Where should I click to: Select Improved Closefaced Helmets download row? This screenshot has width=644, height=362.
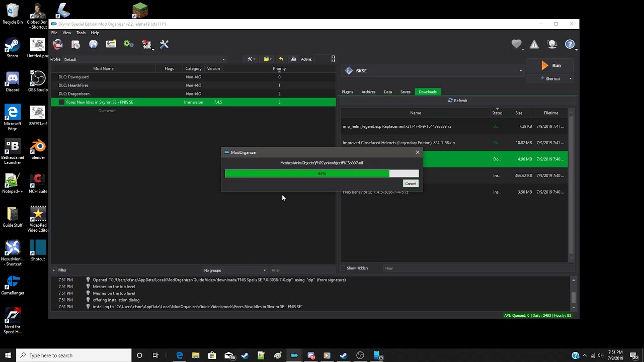[x=454, y=143]
